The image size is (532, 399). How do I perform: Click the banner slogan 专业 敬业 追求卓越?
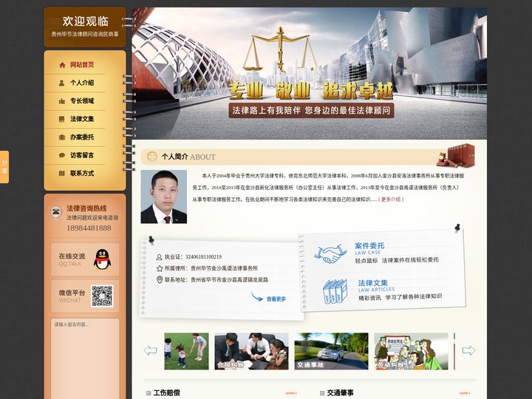pyautogui.click(x=310, y=91)
